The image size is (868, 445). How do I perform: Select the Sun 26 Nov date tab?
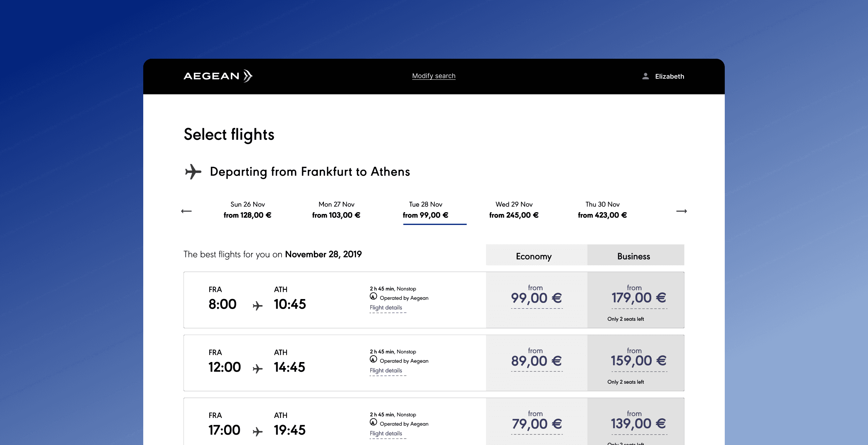248,210
